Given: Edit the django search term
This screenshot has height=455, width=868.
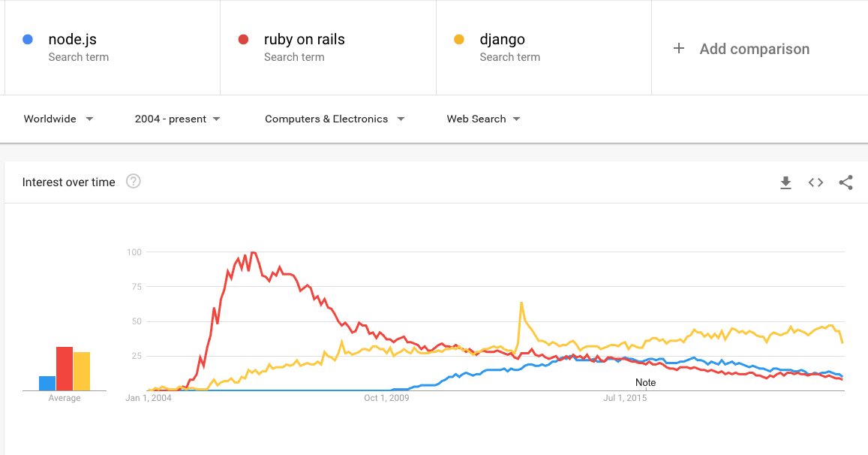Looking at the screenshot, I should [x=503, y=40].
